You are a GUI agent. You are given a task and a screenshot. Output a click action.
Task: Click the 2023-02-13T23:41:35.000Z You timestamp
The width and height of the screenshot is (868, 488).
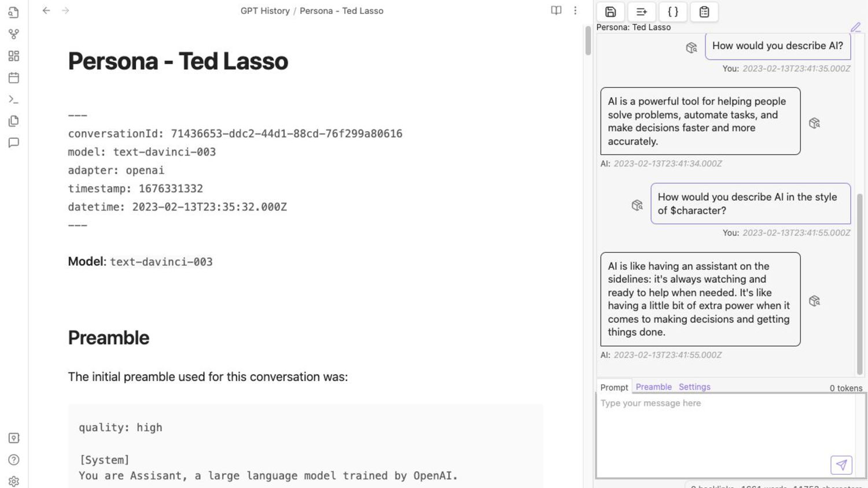(796, 68)
